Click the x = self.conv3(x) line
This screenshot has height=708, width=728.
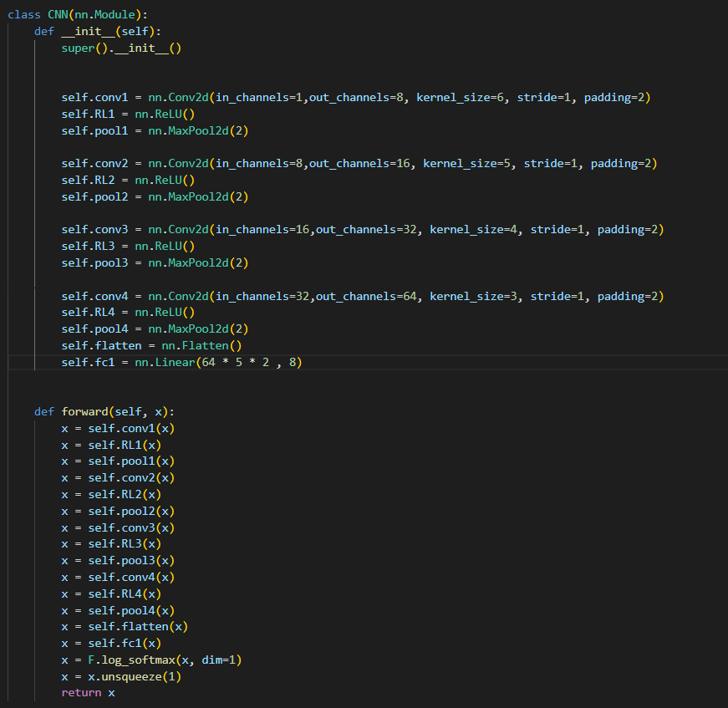(x=118, y=528)
